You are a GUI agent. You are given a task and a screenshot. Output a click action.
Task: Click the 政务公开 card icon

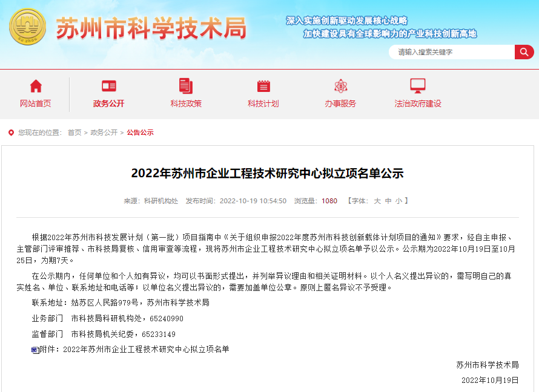coord(109,86)
